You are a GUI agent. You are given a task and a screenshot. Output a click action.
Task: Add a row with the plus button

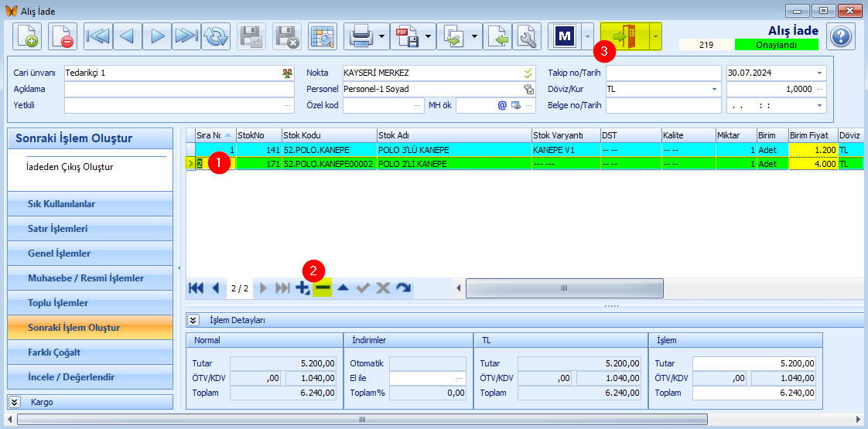[302, 288]
